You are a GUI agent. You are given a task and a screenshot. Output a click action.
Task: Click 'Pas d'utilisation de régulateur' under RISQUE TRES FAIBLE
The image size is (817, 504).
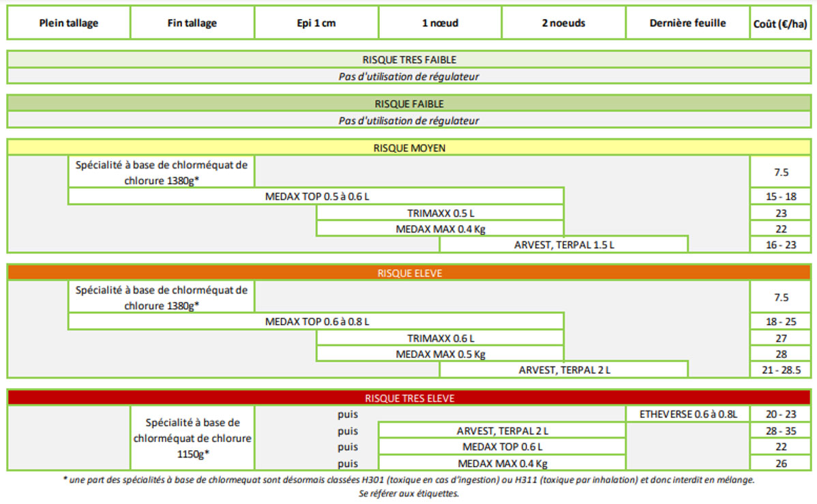[409, 76]
